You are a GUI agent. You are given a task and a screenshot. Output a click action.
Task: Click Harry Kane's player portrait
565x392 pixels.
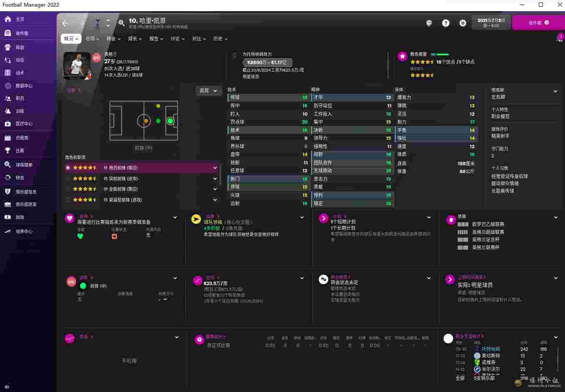tap(77, 66)
